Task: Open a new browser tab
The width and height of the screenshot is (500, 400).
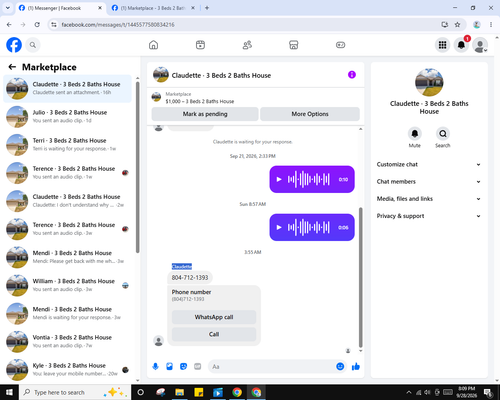Action: 207,8
